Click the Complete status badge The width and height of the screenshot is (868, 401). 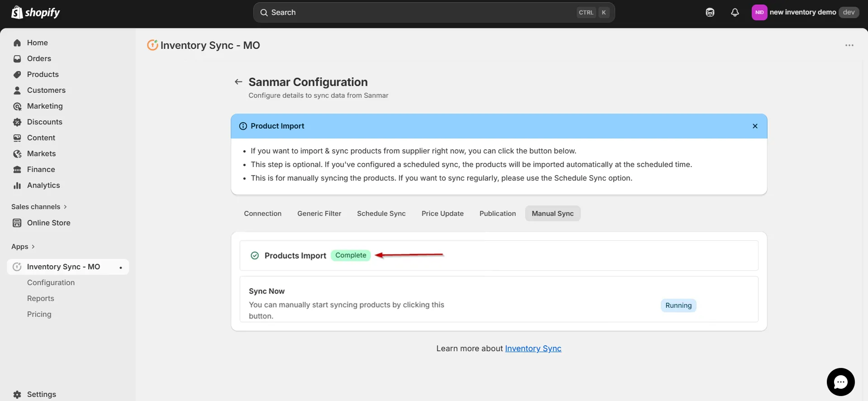point(351,256)
